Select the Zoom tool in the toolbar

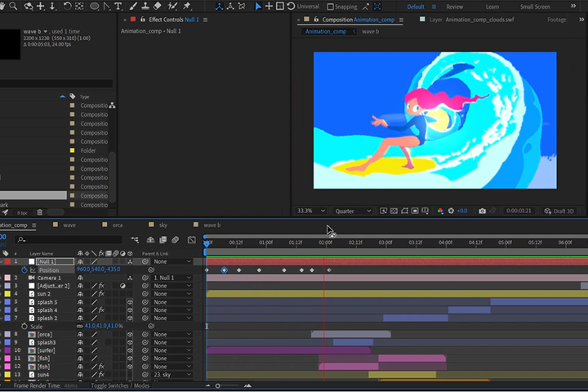coord(13,6)
